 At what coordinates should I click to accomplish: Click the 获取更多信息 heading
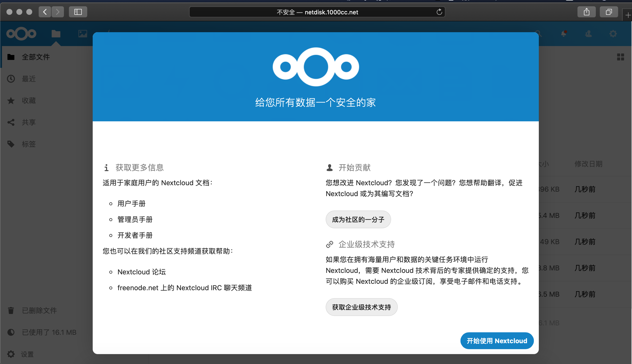pos(139,167)
